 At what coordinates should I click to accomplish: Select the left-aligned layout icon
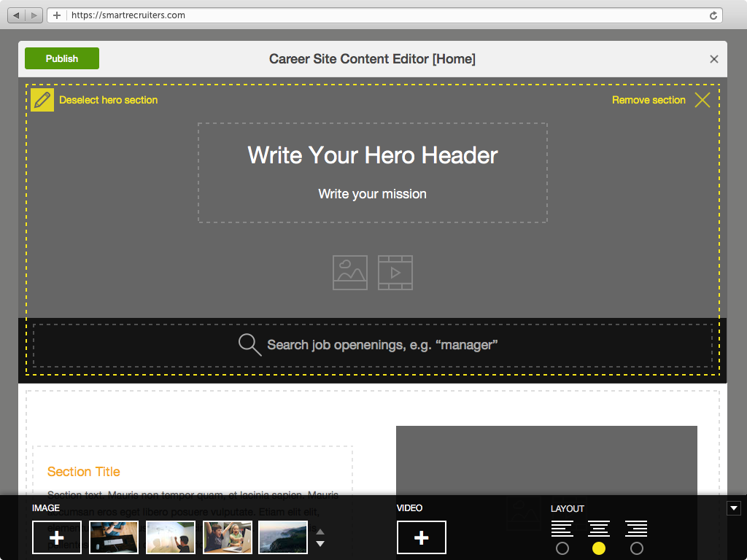point(562,529)
